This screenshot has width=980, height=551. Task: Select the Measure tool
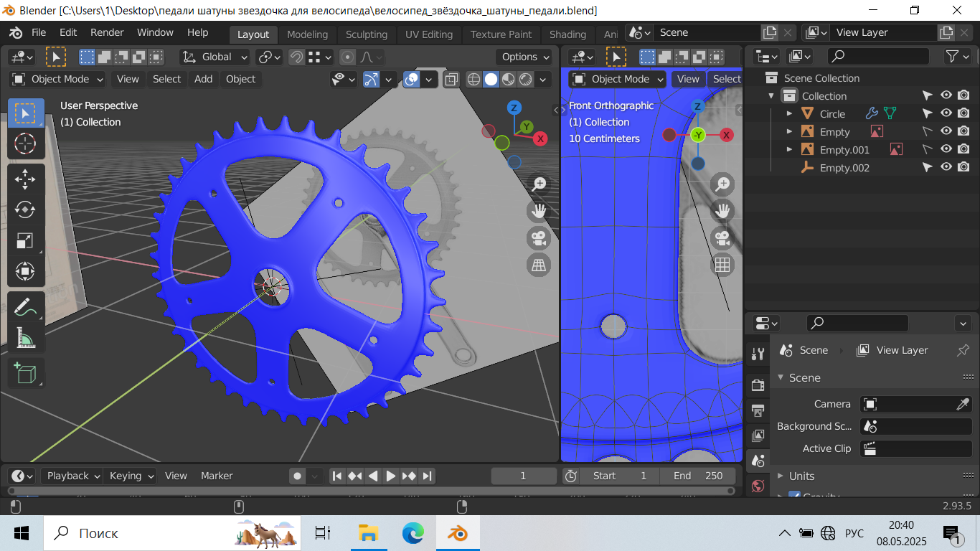pos(25,337)
